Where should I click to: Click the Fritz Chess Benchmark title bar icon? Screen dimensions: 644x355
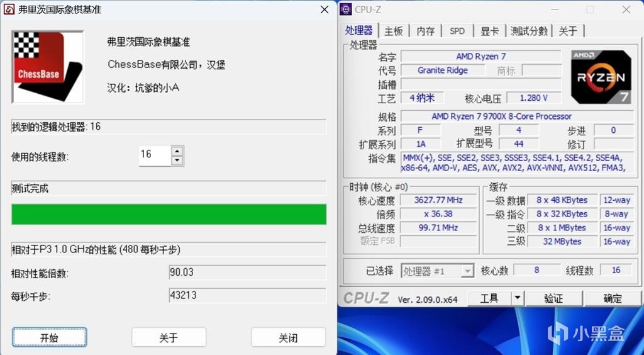pos(9,9)
